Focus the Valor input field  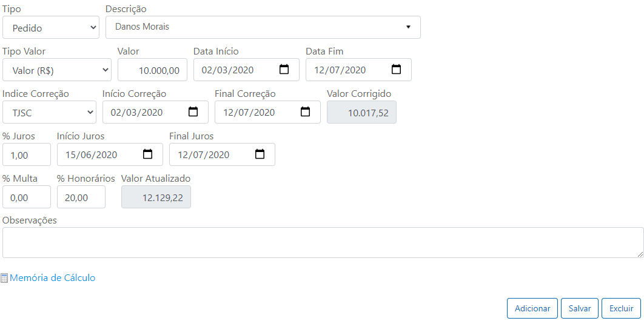pos(152,70)
